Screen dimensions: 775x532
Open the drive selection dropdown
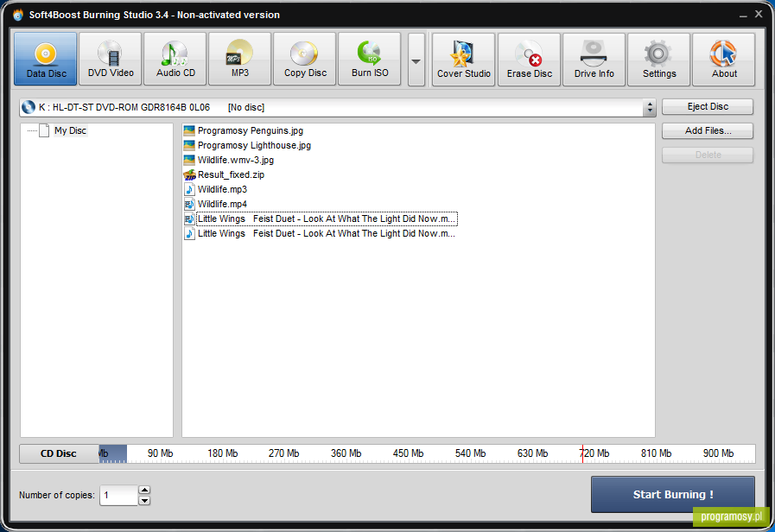point(338,107)
